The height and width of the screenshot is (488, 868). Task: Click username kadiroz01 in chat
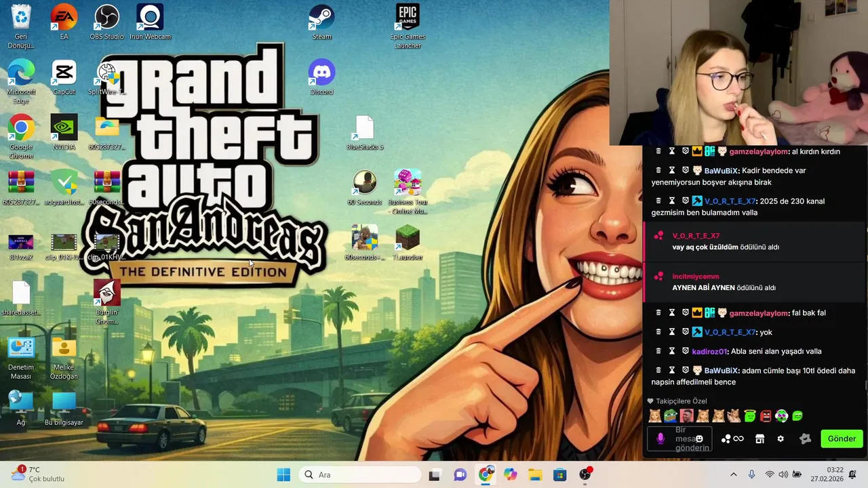709,351
